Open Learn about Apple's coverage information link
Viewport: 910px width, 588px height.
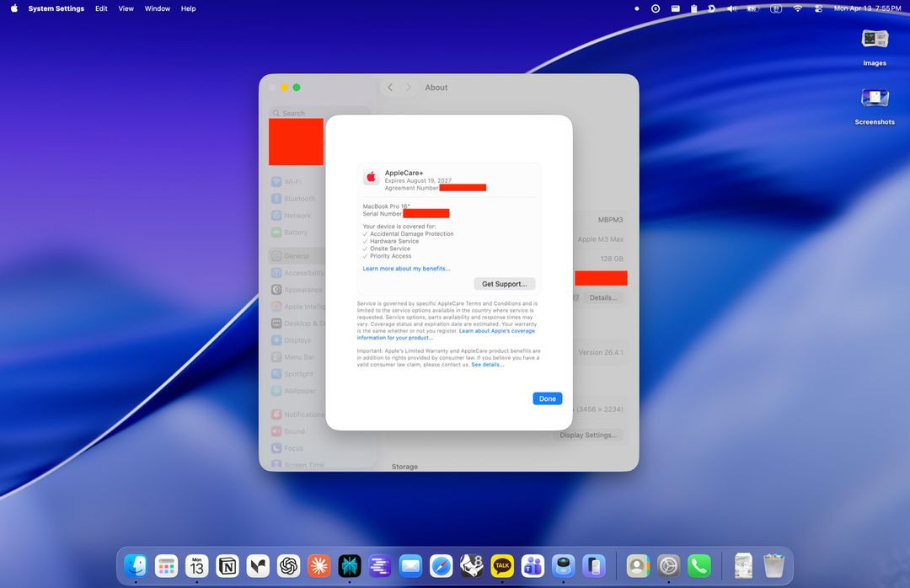(446, 334)
